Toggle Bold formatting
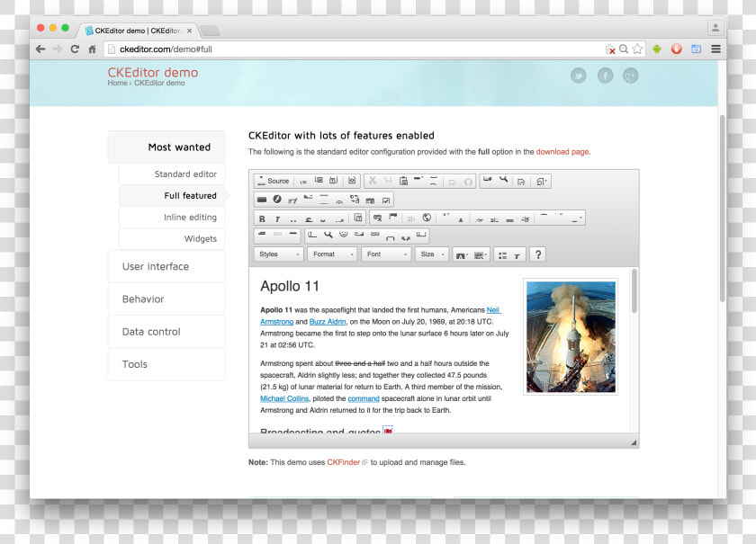 [x=262, y=218]
